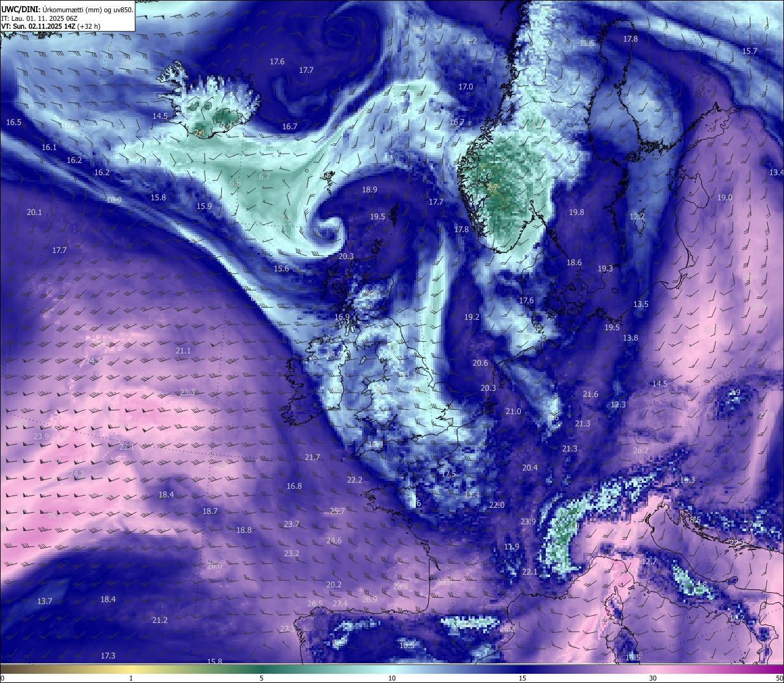Click the 22.2 value label
Screen dimensions: 784x683
coord(355,480)
